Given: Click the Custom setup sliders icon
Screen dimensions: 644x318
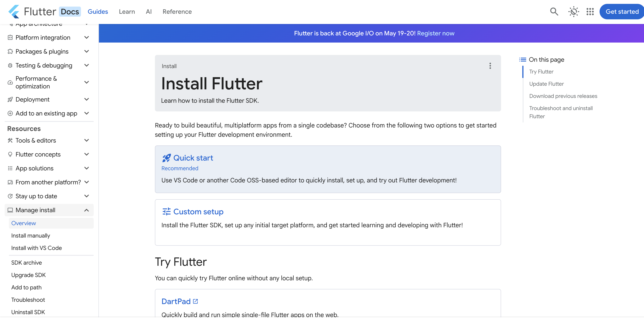Looking at the screenshot, I should [x=166, y=212].
